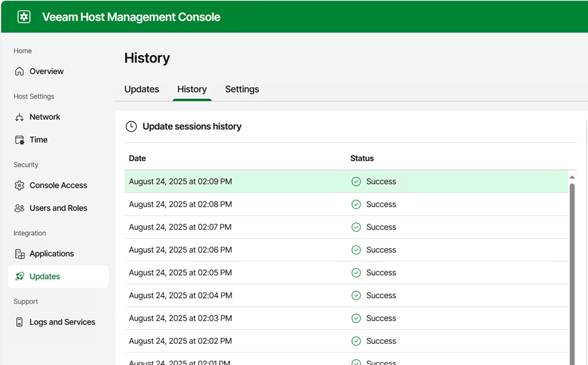This screenshot has height=365, width=588.
Task: Open Applications integration page
Action: click(x=58, y=254)
